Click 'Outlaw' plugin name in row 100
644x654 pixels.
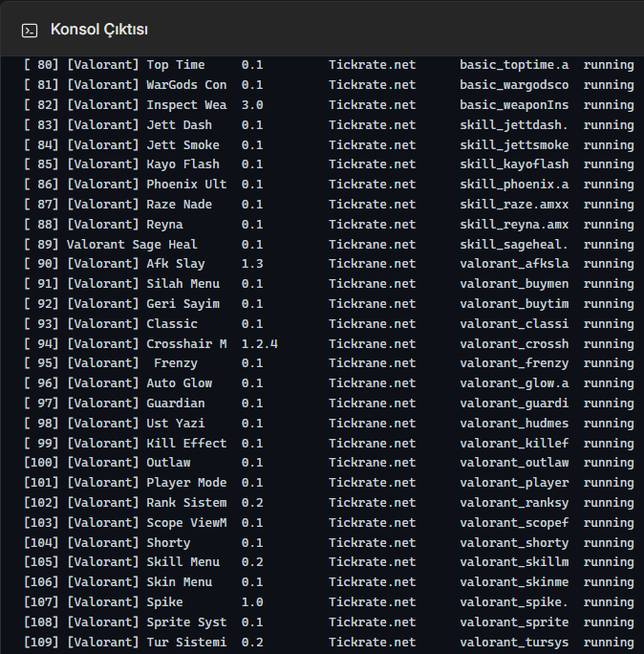tap(168, 462)
